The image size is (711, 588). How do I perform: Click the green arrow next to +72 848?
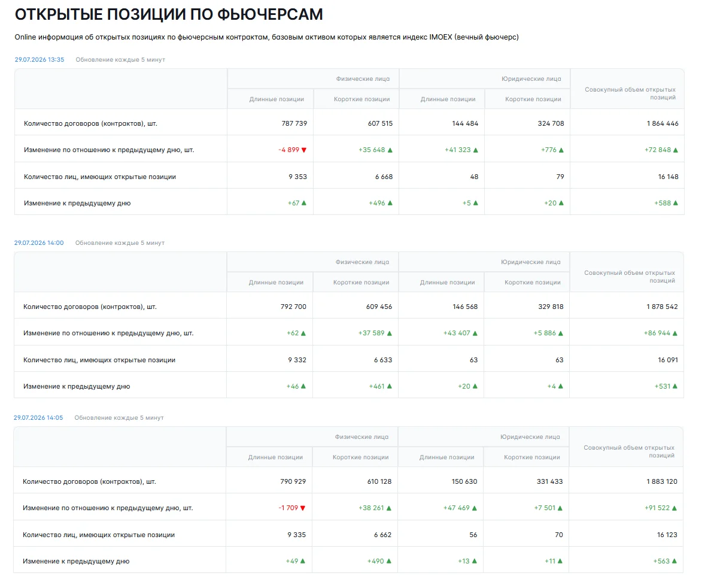[x=676, y=150]
